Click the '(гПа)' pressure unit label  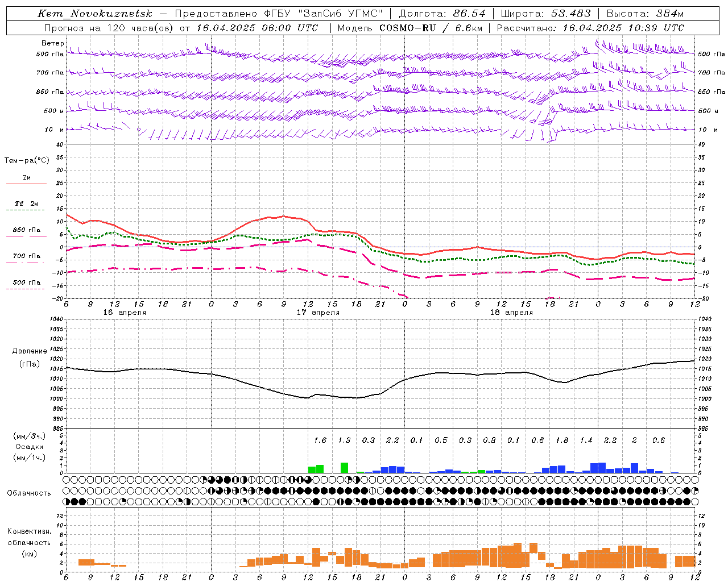pyautogui.click(x=30, y=364)
